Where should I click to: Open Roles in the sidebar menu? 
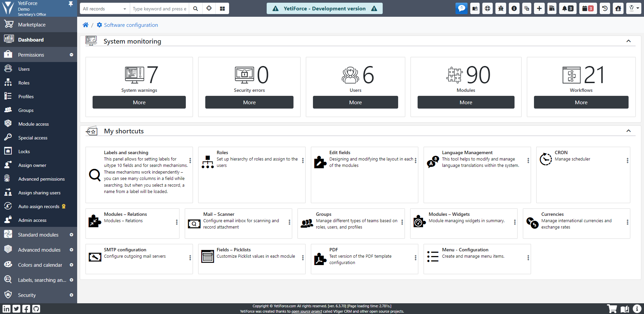click(x=39, y=83)
